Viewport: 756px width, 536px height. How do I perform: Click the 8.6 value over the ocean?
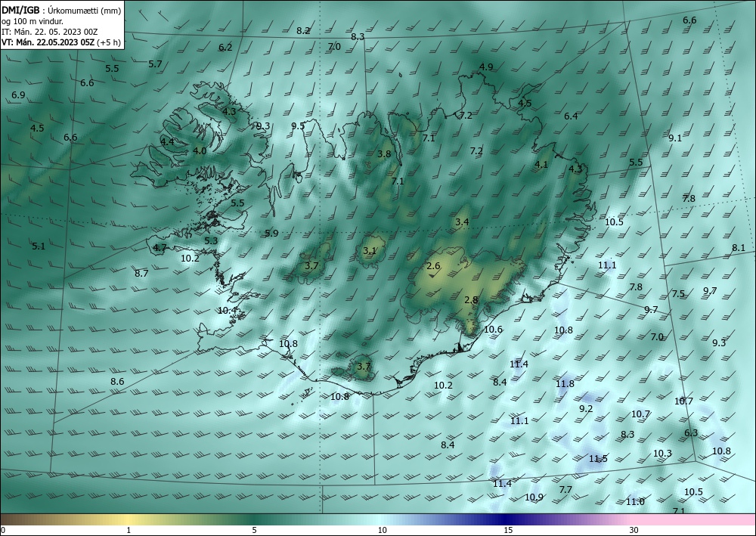(117, 381)
